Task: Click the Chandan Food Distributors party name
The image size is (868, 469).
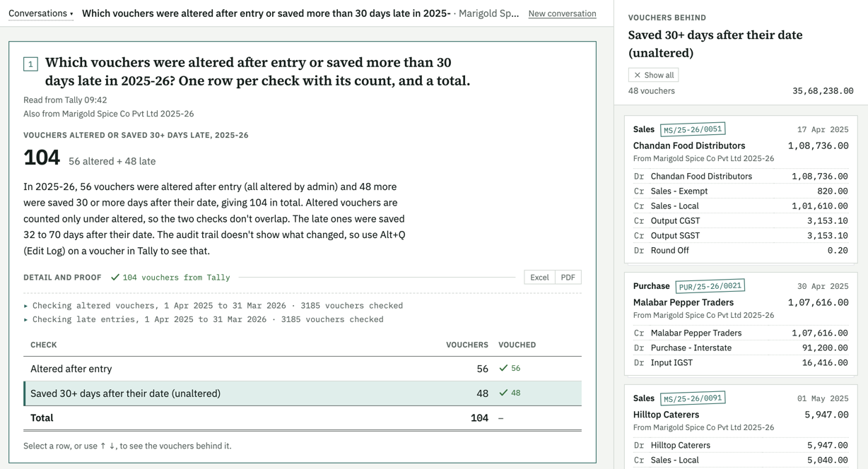Action: click(689, 146)
